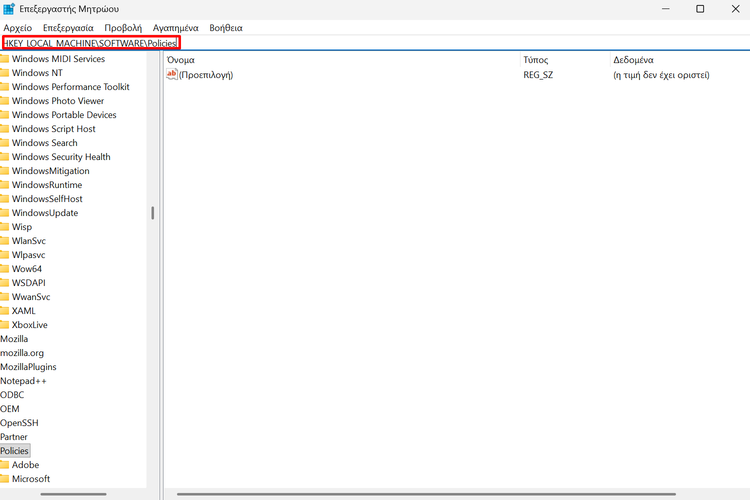Image resolution: width=750 pixels, height=500 pixels.
Task: Select the OpenSSH registry key
Action: (19, 423)
